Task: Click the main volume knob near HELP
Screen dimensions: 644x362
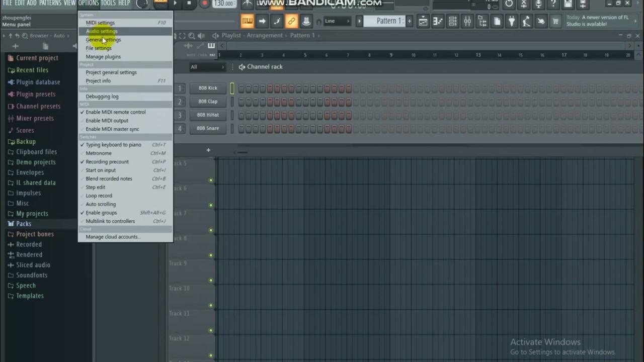Action: pyautogui.click(x=142, y=3)
